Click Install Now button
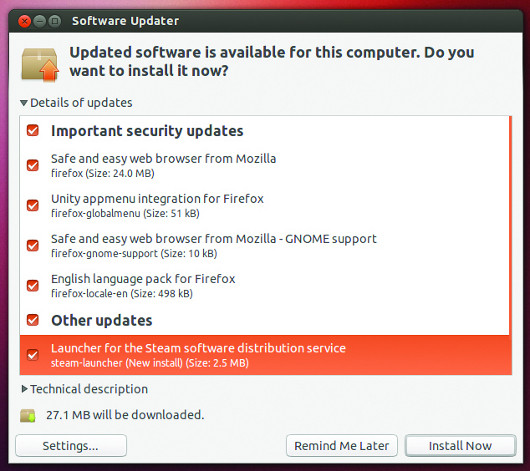The image size is (530, 471). click(x=460, y=446)
